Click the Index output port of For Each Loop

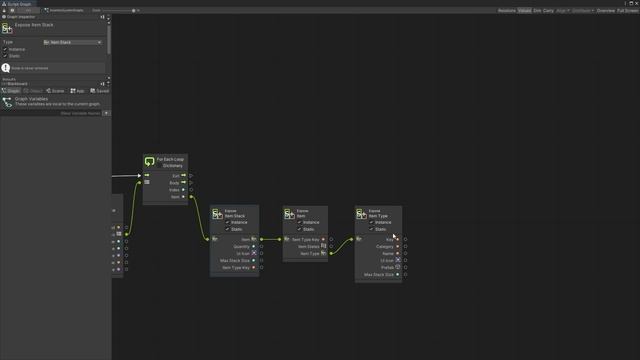[191, 190]
